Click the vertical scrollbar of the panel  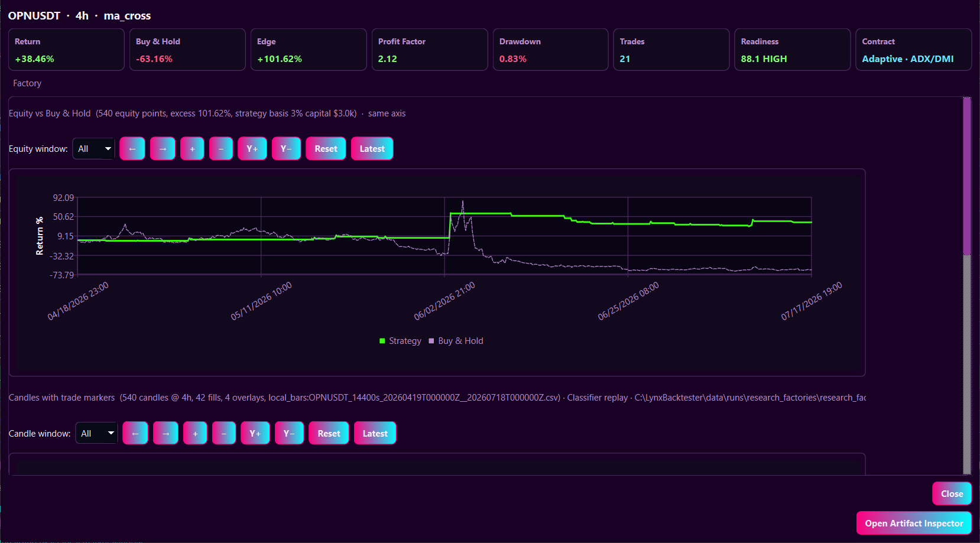[967, 285]
